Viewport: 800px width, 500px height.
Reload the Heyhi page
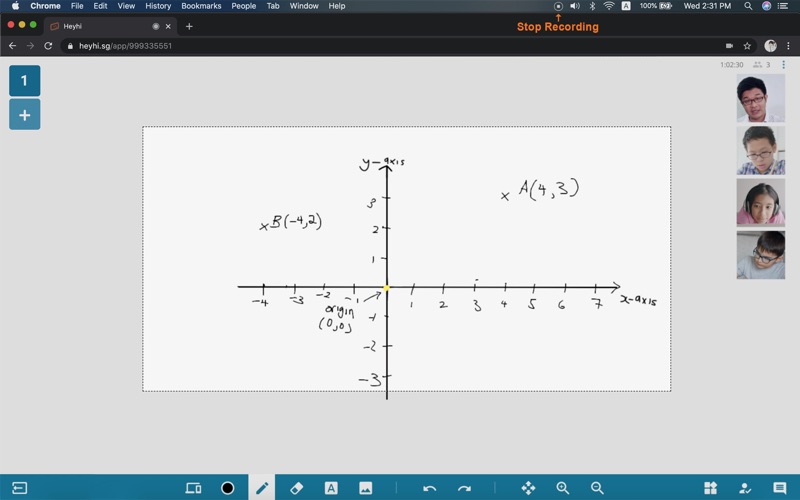point(48,46)
